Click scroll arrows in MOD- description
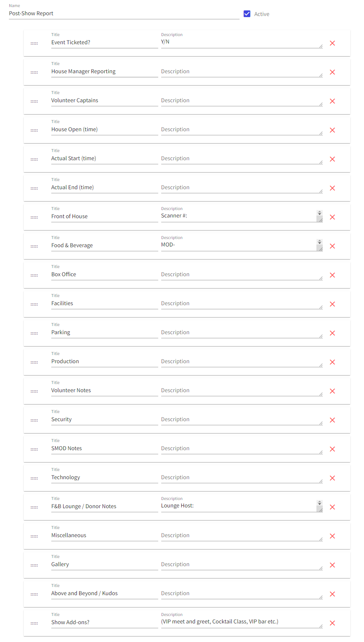 (319, 242)
